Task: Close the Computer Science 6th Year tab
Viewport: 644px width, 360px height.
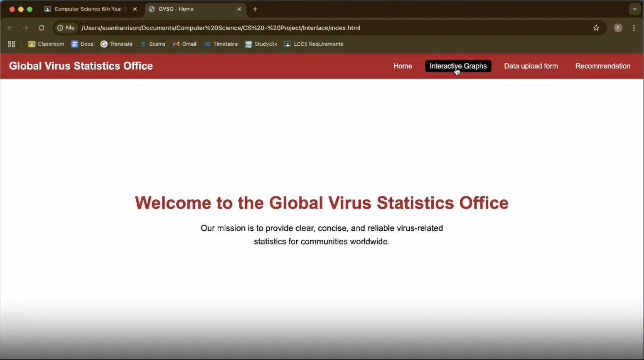Action: pos(135,9)
